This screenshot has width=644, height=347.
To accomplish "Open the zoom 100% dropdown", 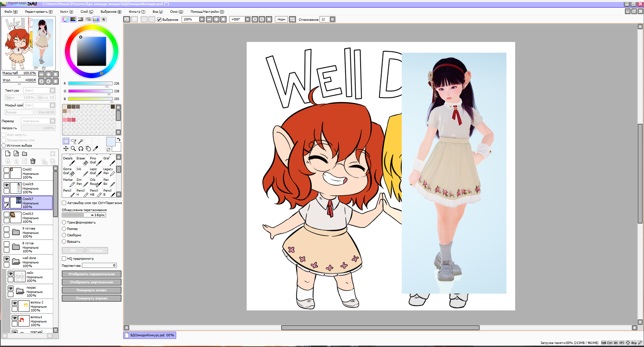I will pos(202,19).
